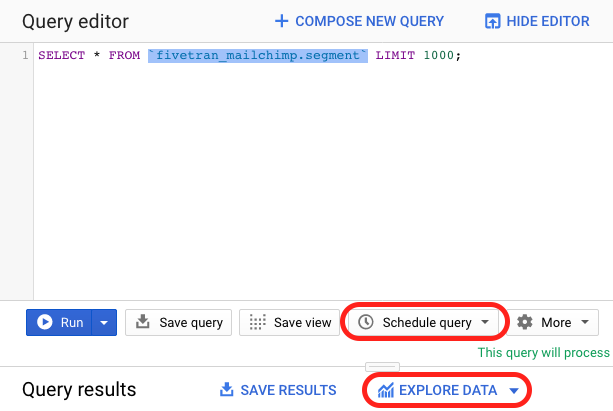Image resolution: width=613 pixels, height=411 pixels.
Task: Click the SAVE RESULTS text button
Action: point(288,390)
